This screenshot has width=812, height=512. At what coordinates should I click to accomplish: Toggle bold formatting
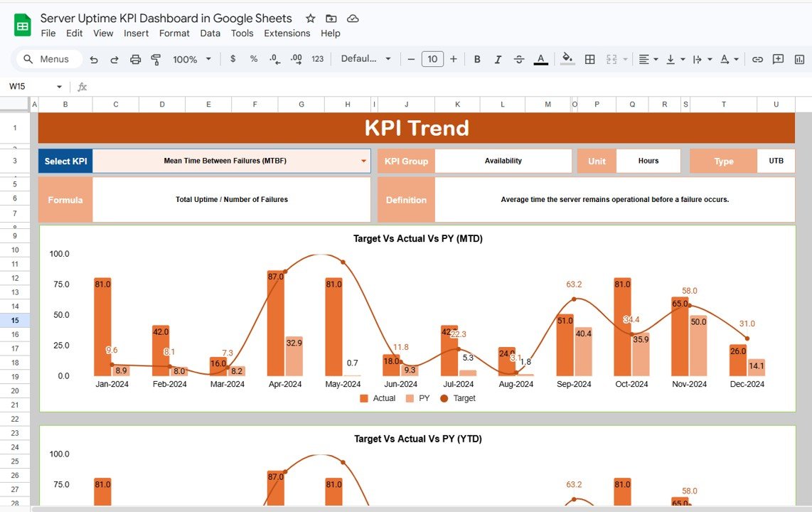click(x=477, y=59)
